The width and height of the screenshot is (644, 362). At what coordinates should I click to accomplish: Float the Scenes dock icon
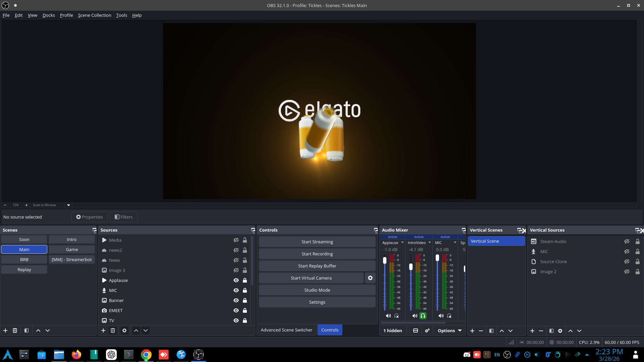(x=94, y=230)
